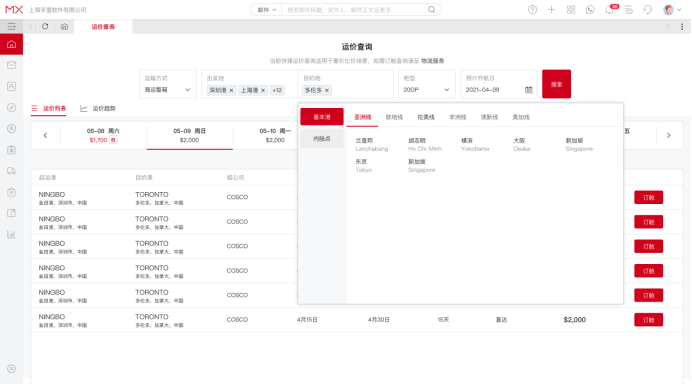This screenshot has height=384, width=692.
Task: Advance the tab bar with right chevron
Action: click(x=668, y=26)
